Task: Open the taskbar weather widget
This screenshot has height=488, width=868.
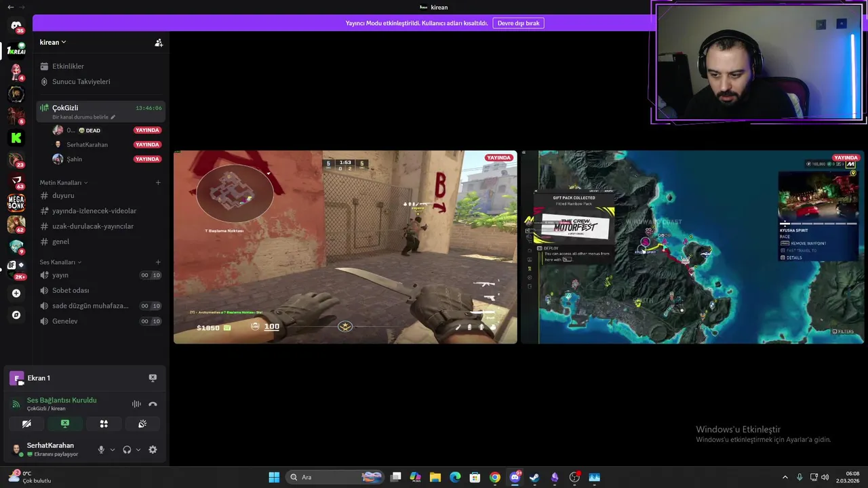Action: tap(29, 477)
